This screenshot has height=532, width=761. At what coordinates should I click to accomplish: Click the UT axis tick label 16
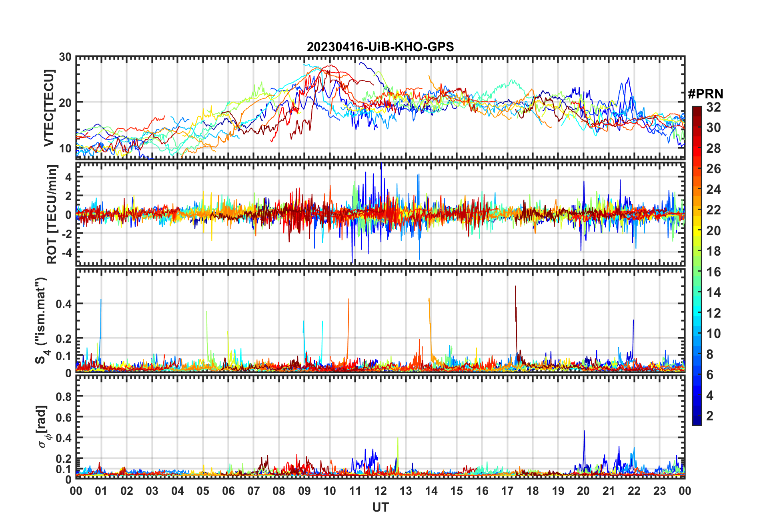(x=482, y=491)
